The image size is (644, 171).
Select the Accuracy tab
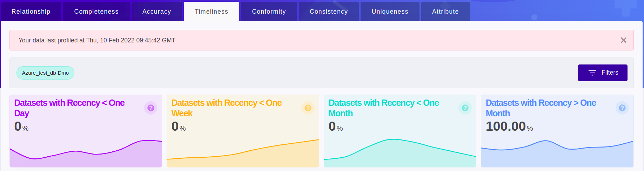tap(156, 12)
